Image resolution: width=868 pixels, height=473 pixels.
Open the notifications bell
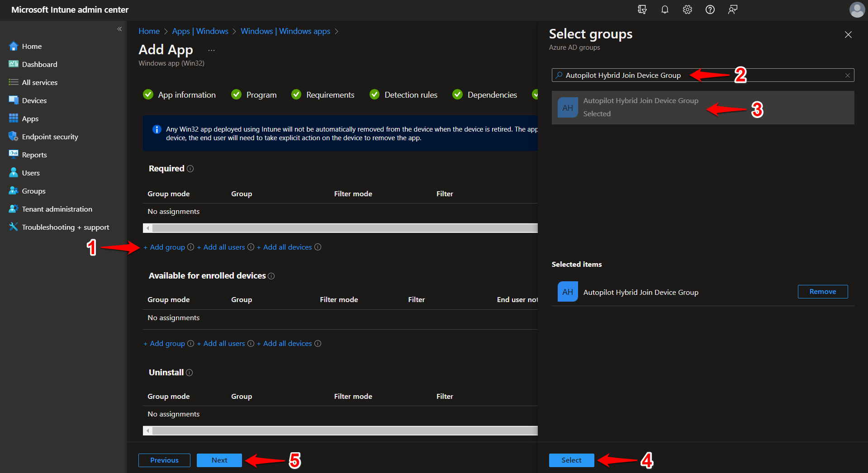(x=664, y=9)
